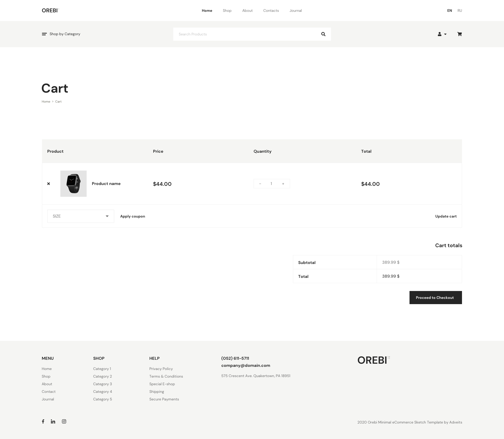Click the search magnifier icon

pyautogui.click(x=323, y=34)
